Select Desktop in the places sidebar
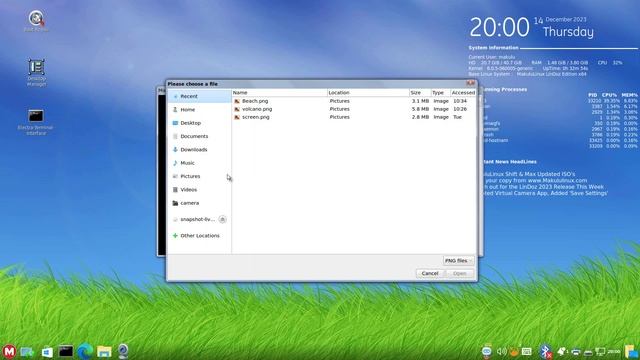Screen dimensions: 640x360 coord(199,123)
